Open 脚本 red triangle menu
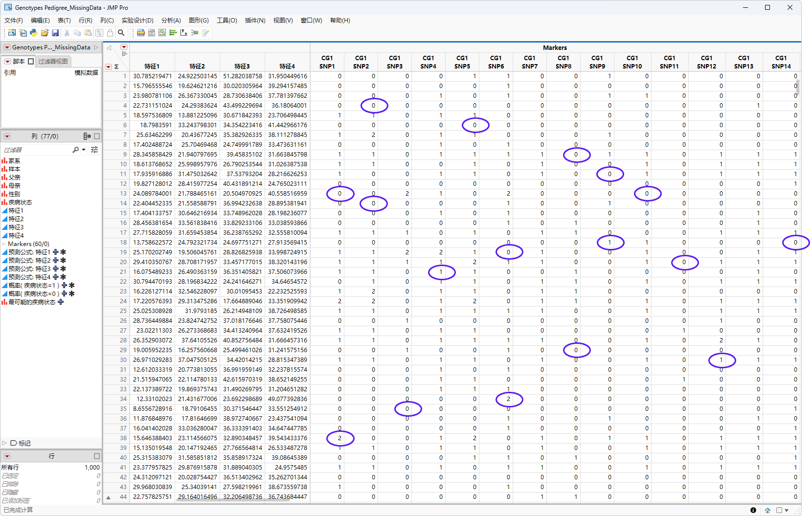The height and width of the screenshot is (516, 812). click(x=7, y=61)
